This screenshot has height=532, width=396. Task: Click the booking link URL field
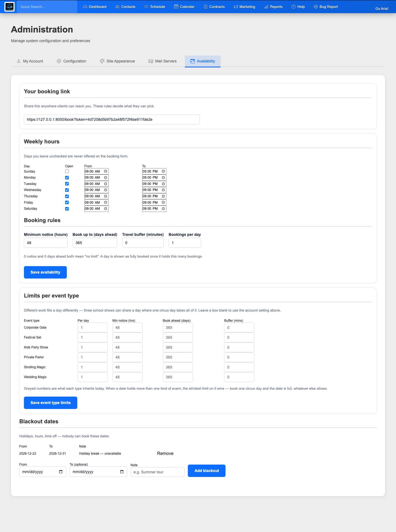(112, 119)
